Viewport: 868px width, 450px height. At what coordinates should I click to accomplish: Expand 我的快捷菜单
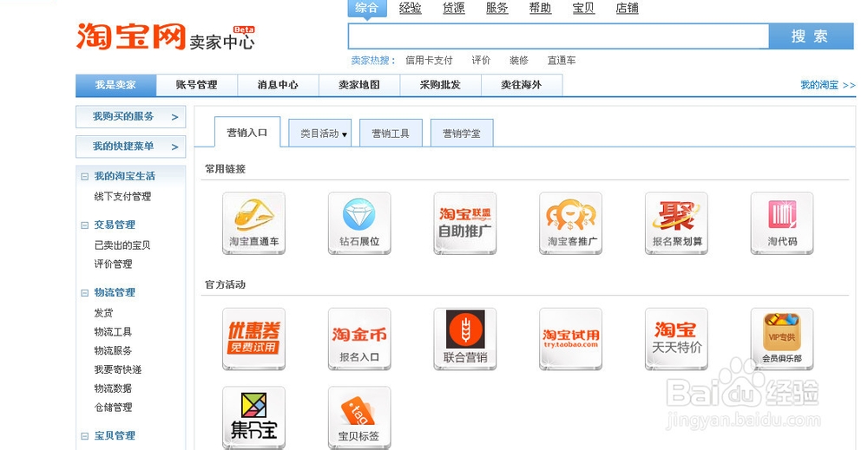point(131,147)
